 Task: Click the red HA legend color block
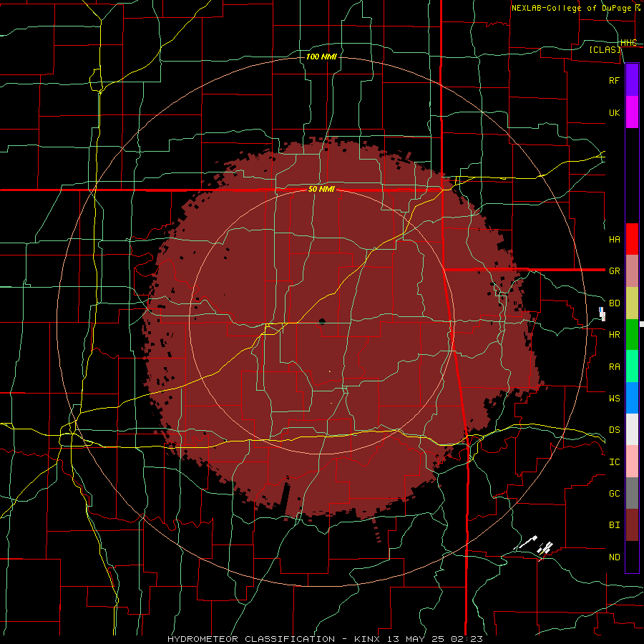632,239
